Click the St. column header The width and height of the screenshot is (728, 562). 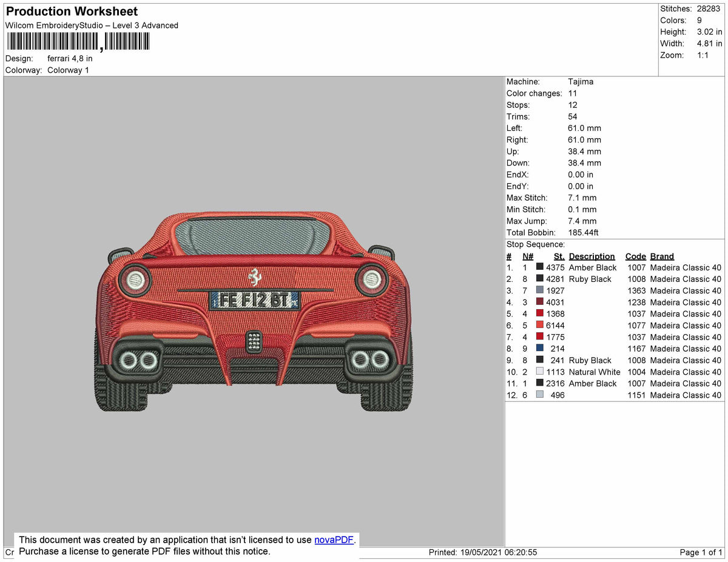coord(558,256)
